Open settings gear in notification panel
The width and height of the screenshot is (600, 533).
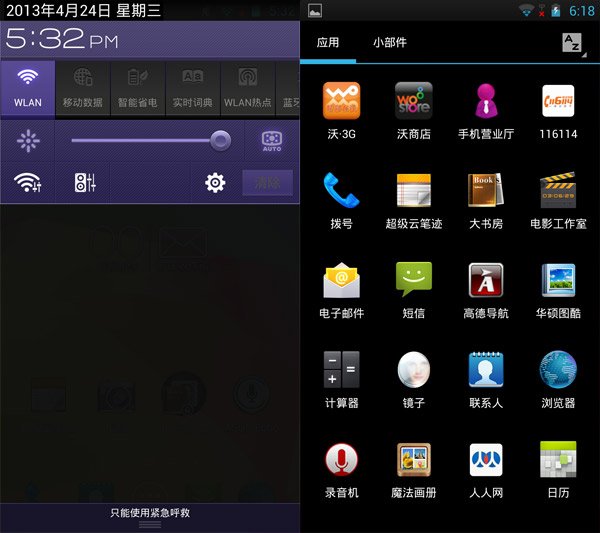click(x=215, y=183)
